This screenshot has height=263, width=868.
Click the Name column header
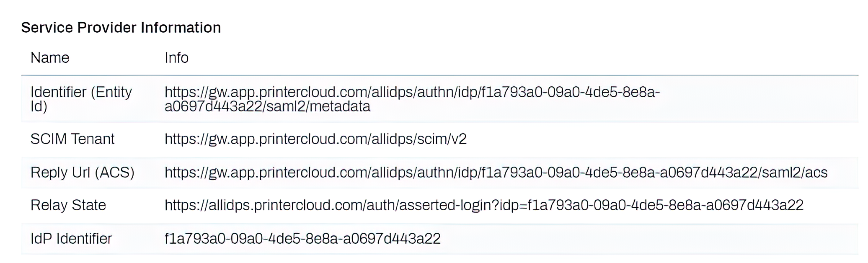coord(50,58)
